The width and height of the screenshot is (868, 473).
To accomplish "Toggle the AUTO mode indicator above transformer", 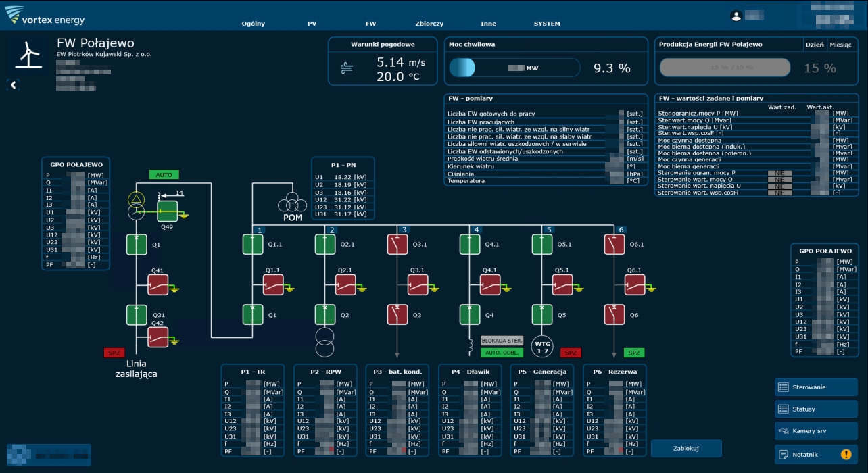I will [x=164, y=174].
